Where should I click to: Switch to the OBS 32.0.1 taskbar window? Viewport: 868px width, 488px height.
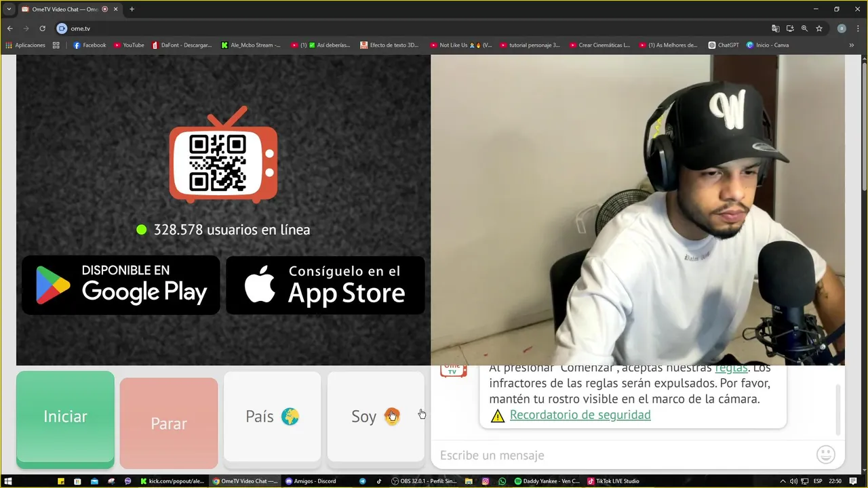425,481
